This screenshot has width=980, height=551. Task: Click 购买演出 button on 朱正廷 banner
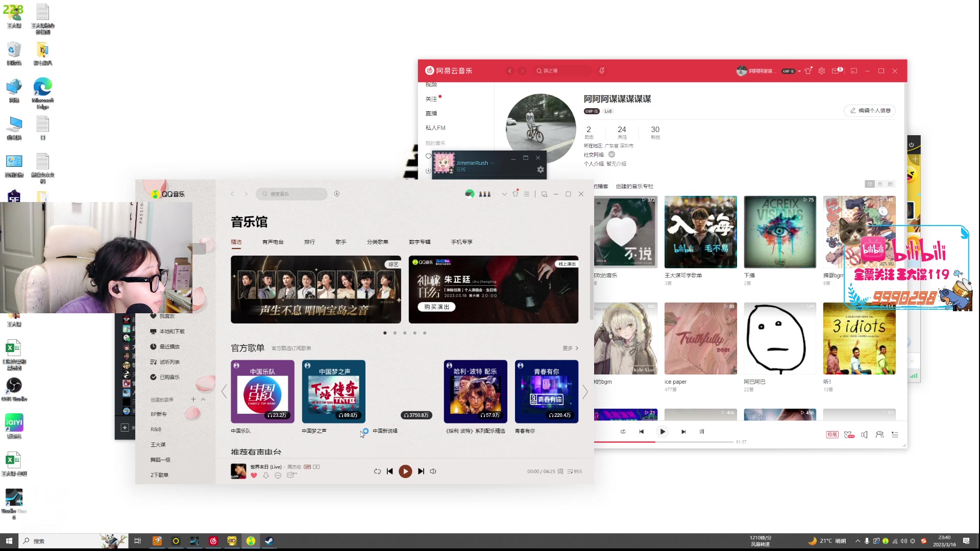click(437, 307)
